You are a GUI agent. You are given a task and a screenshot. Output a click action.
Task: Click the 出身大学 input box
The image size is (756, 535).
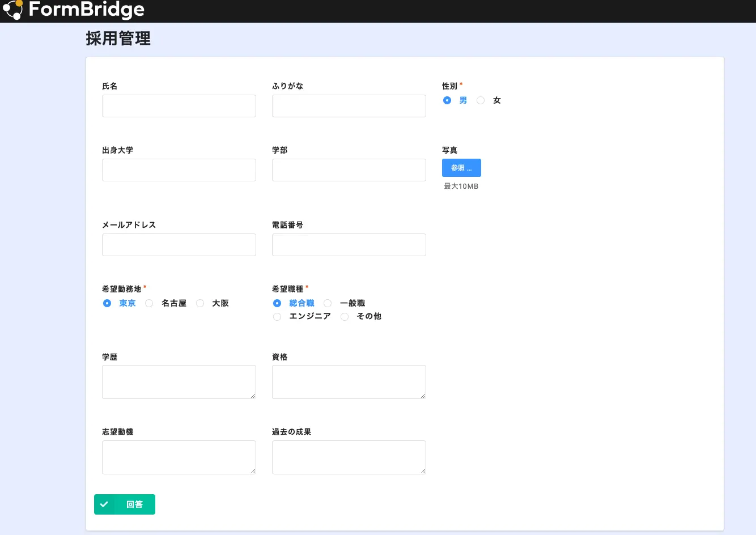pyautogui.click(x=179, y=170)
